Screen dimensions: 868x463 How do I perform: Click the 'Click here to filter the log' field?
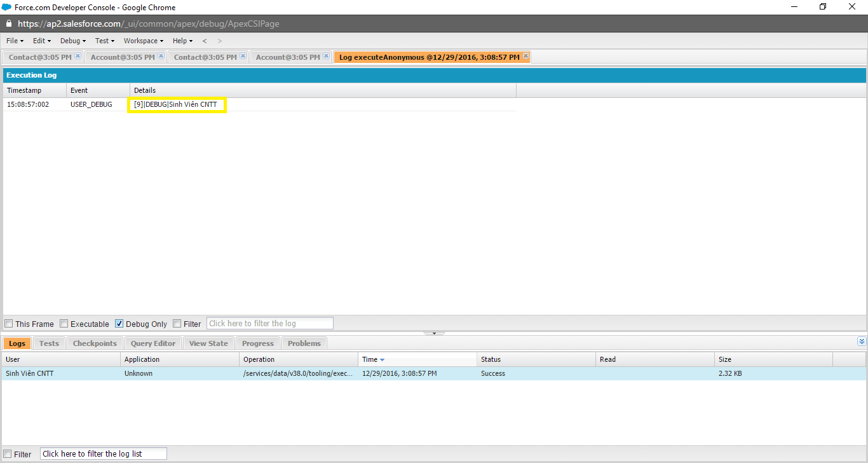point(269,322)
